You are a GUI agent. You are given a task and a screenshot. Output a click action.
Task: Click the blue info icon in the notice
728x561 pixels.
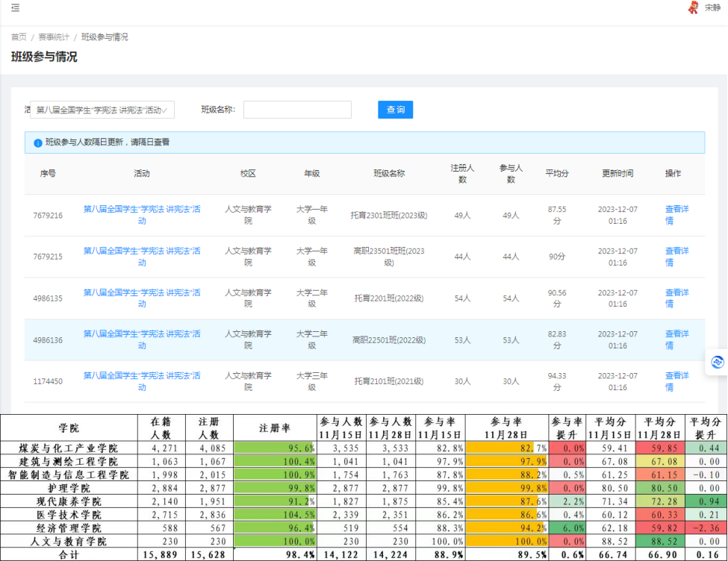(37, 142)
